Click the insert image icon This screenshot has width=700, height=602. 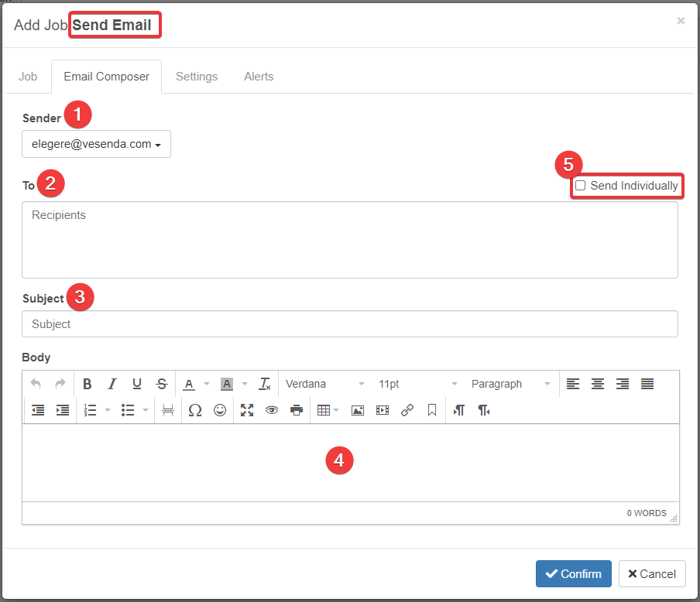pos(357,410)
